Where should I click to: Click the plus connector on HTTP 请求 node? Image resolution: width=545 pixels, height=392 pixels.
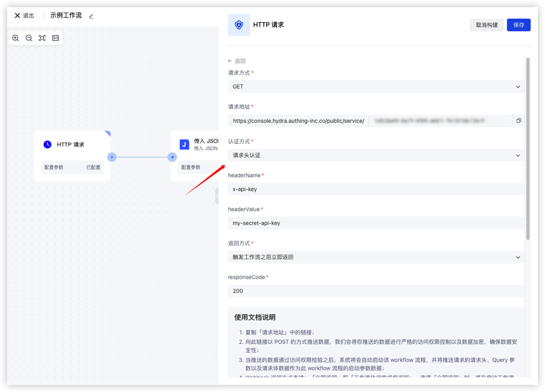112,157
